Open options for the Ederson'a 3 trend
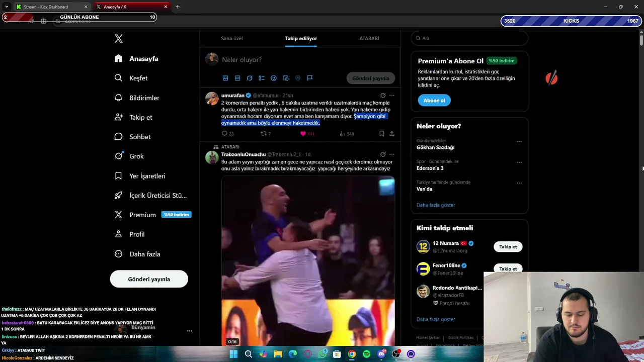The width and height of the screenshot is (644, 362). tap(519, 162)
